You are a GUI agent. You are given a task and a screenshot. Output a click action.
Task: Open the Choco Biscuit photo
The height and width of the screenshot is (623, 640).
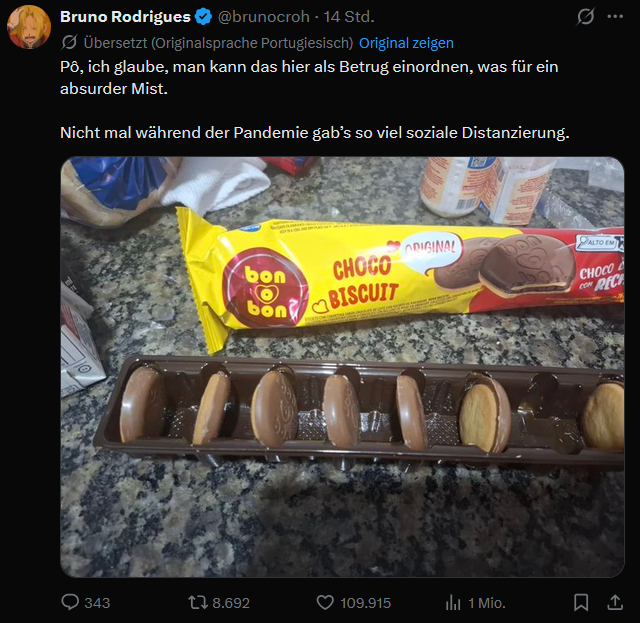pos(342,367)
